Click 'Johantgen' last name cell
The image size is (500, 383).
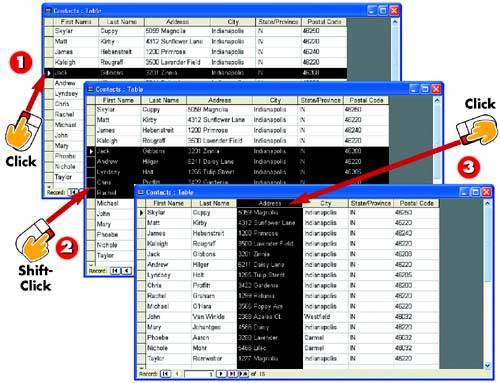tap(214, 327)
